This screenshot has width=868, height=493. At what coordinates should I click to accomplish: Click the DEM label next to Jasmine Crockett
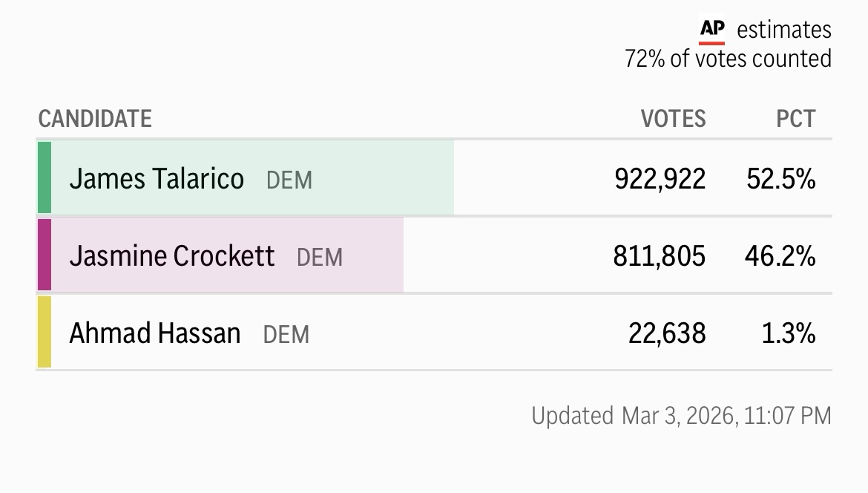click(320, 258)
